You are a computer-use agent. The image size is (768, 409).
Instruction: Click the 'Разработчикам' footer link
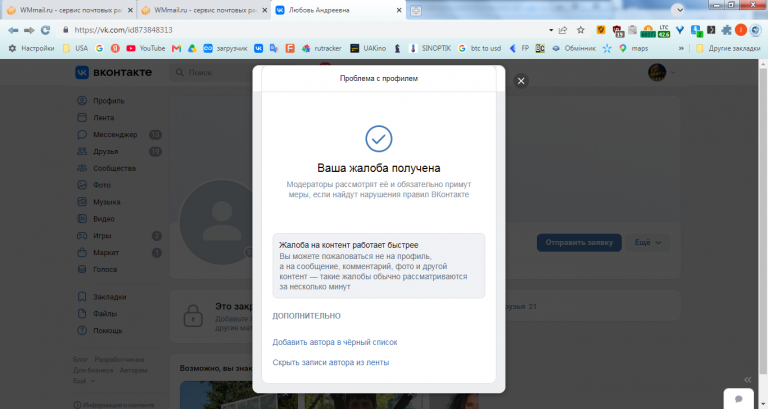coord(119,360)
